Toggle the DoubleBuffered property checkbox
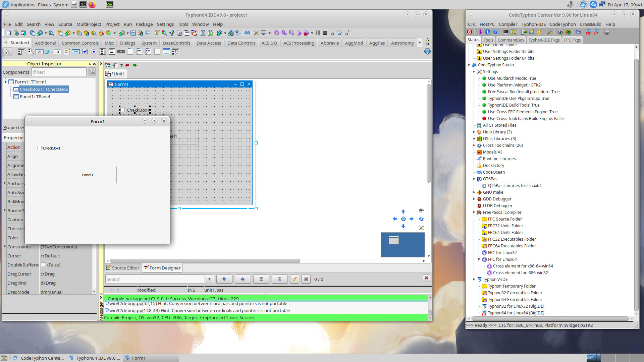The width and height of the screenshot is (644, 362). (43, 265)
